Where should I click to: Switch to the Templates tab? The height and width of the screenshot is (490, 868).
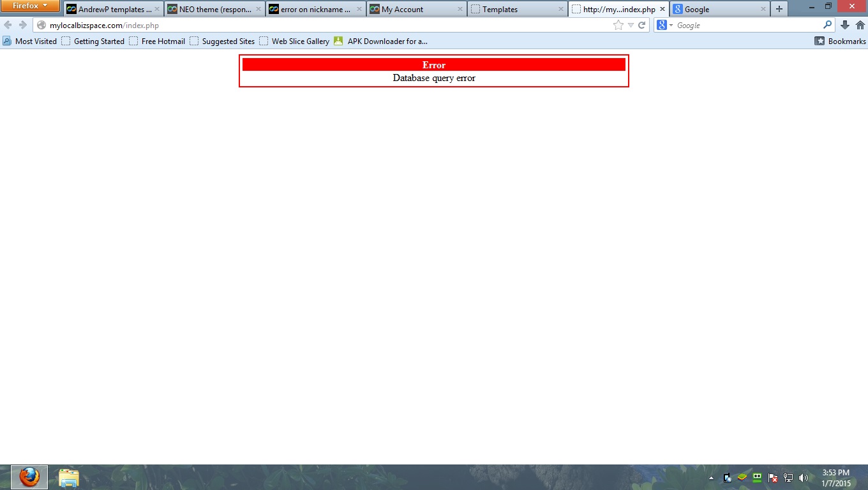(x=517, y=10)
